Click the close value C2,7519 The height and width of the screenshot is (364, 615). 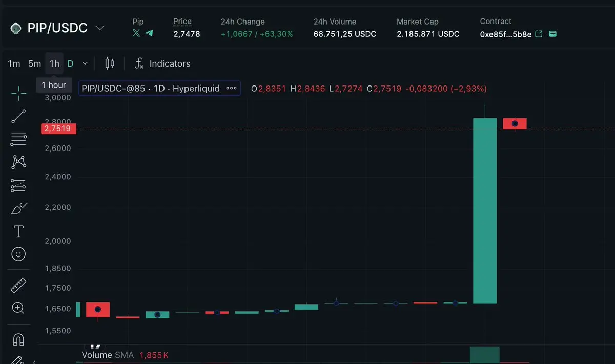click(x=384, y=89)
